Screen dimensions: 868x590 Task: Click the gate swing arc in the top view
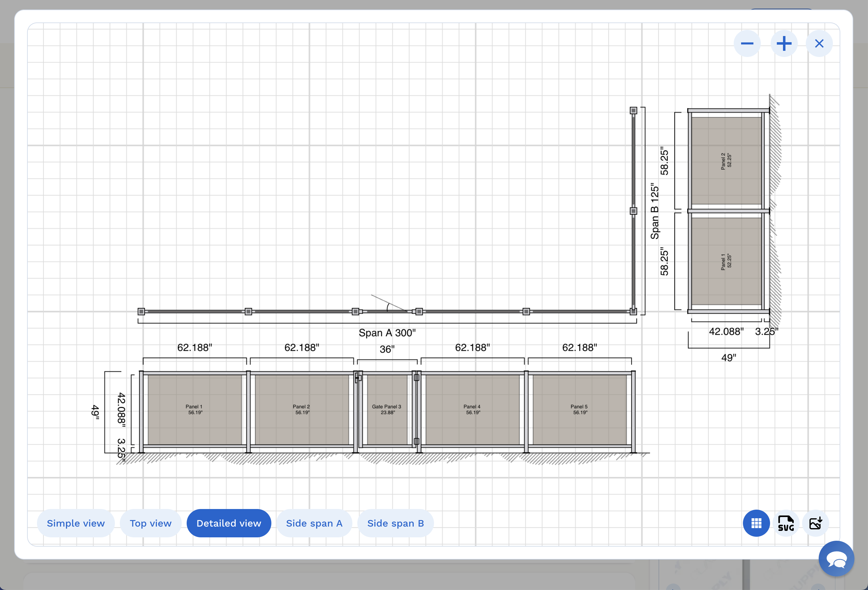point(388,307)
